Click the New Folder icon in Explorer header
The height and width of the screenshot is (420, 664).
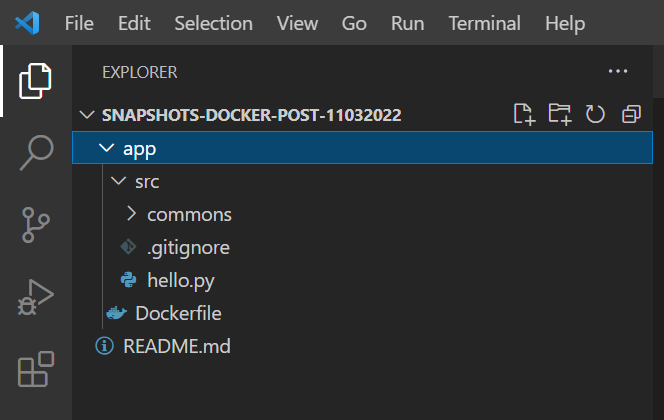click(x=560, y=114)
